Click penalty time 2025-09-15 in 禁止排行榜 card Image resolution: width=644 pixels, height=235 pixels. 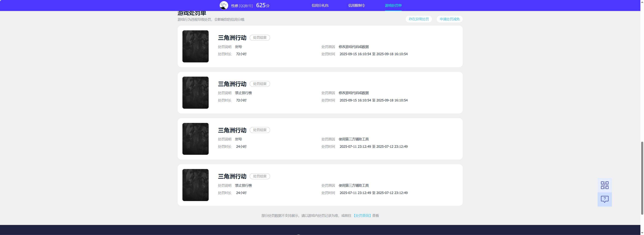[x=374, y=100]
